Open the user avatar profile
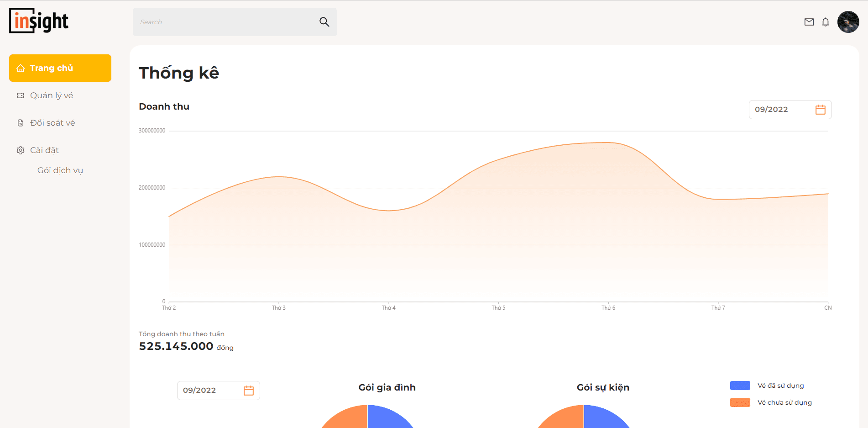 pyautogui.click(x=848, y=22)
